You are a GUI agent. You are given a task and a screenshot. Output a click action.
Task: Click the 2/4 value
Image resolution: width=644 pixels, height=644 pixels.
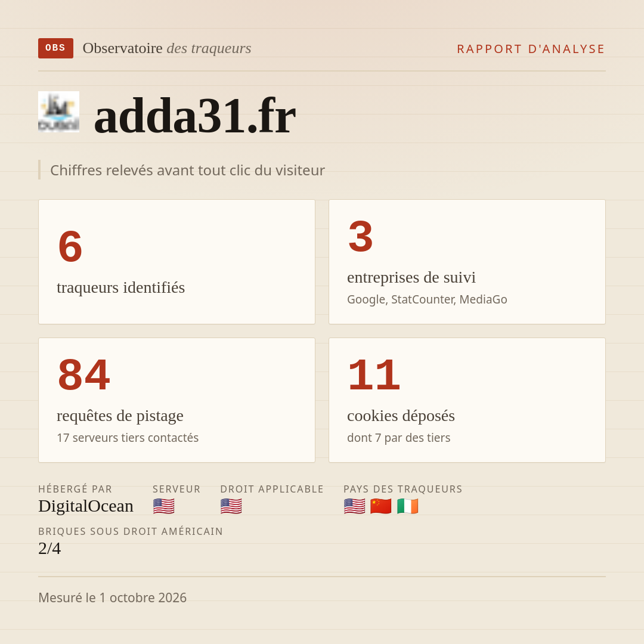49,549
